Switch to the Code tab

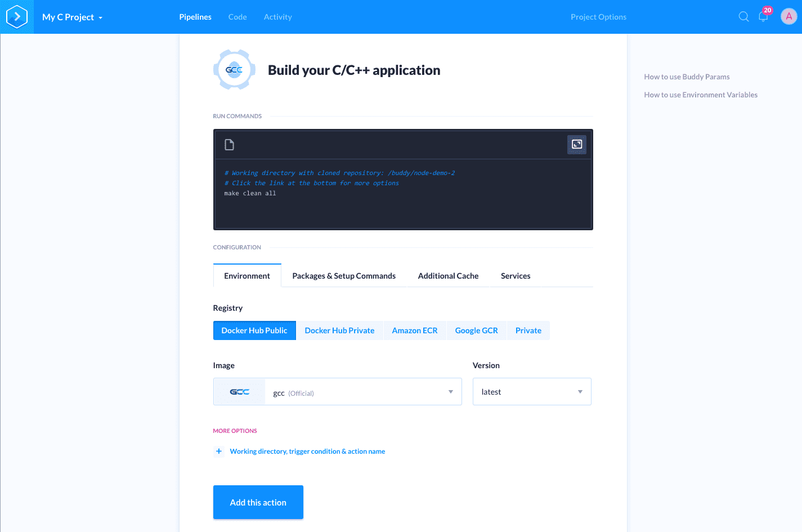point(238,17)
